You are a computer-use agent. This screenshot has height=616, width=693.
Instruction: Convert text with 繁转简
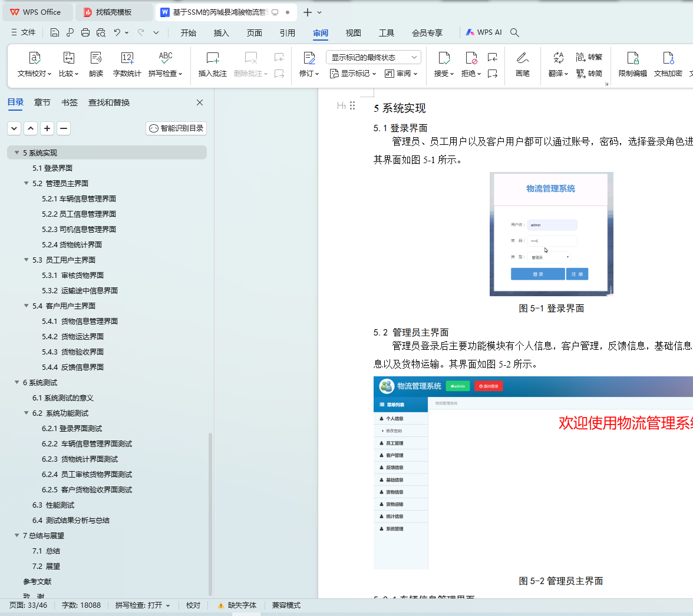(x=589, y=73)
